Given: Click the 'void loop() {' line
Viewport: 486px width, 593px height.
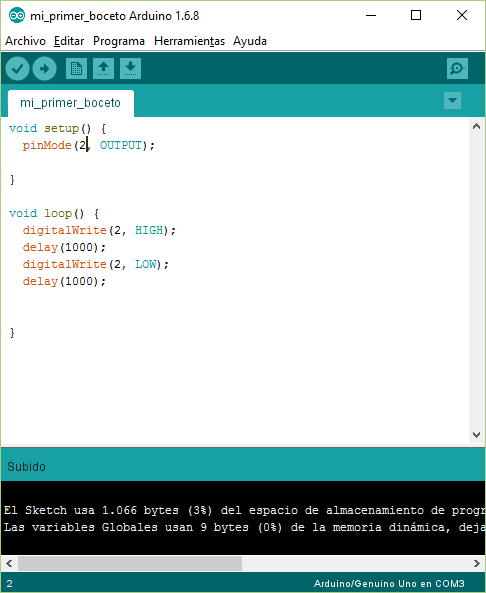Looking at the screenshot, I should click(x=54, y=214).
